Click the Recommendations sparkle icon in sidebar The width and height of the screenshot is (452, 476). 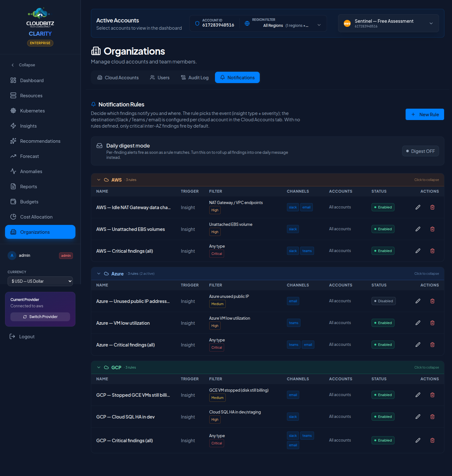pyautogui.click(x=13, y=141)
